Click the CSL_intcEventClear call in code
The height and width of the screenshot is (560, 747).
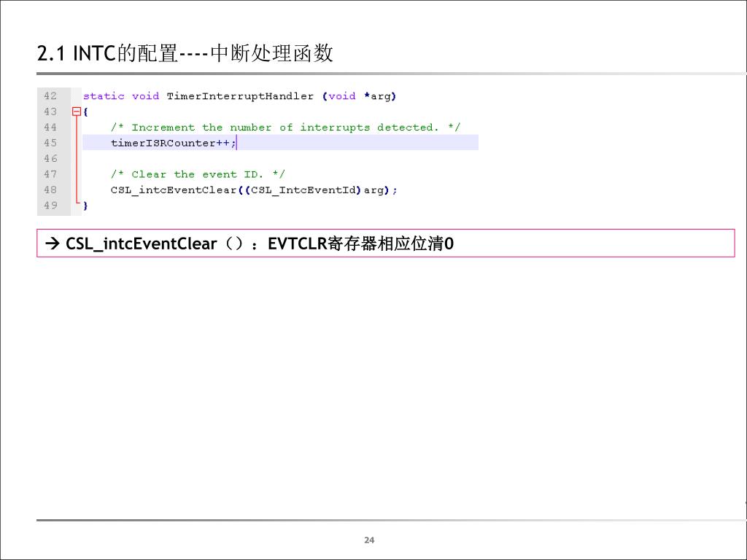tap(174, 190)
